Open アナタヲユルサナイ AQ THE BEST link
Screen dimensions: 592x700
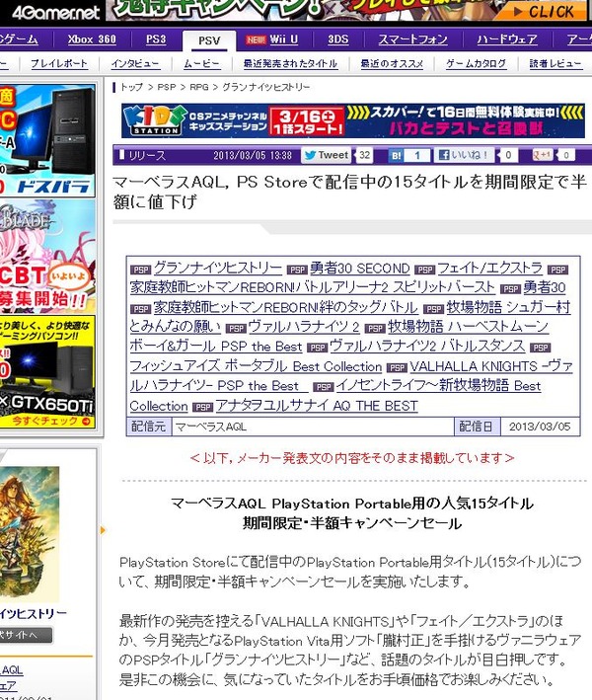(x=317, y=406)
